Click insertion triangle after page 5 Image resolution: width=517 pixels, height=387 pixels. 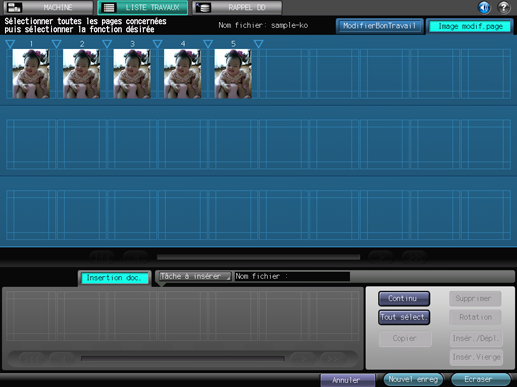(x=258, y=44)
